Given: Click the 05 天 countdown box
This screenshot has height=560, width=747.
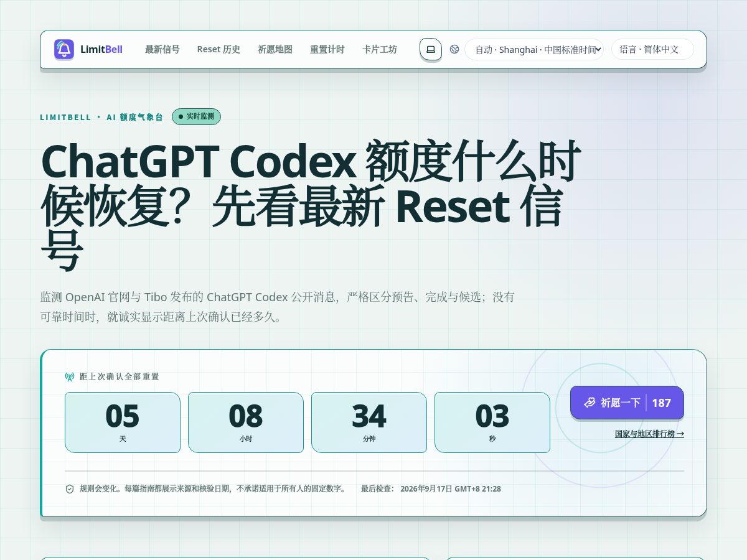Looking at the screenshot, I should coord(123,422).
